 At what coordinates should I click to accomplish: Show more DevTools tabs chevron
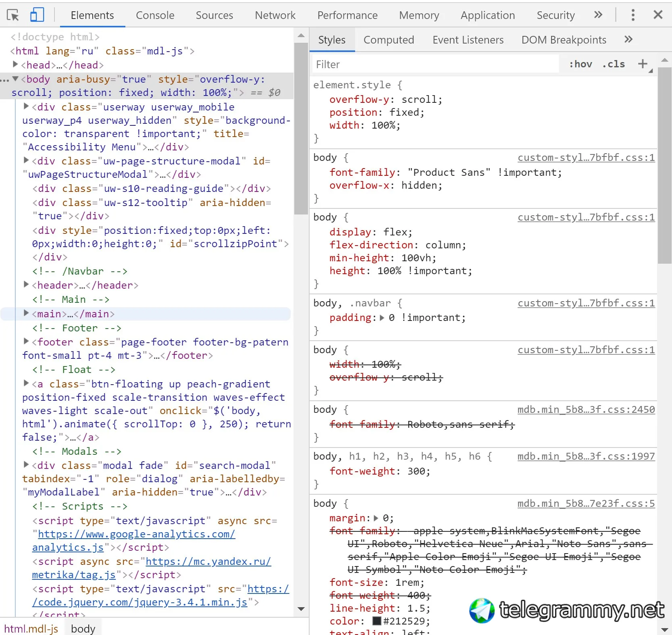point(598,15)
